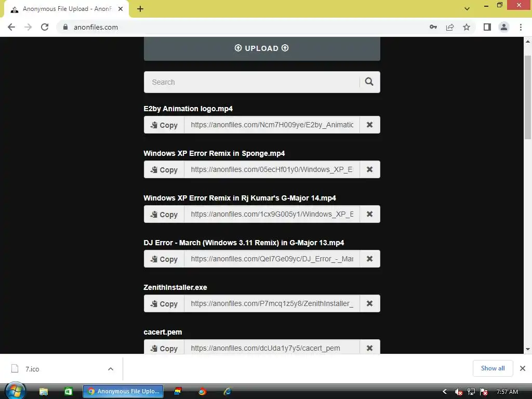
Task: Click the muted volume tray icon
Action: point(458,392)
